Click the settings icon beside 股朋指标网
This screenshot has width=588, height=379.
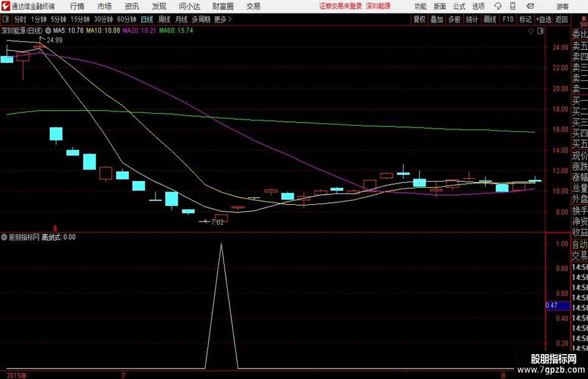(x=4, y=237)
